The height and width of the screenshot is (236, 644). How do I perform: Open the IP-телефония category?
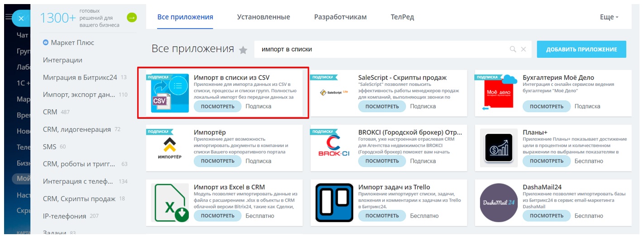64,216
